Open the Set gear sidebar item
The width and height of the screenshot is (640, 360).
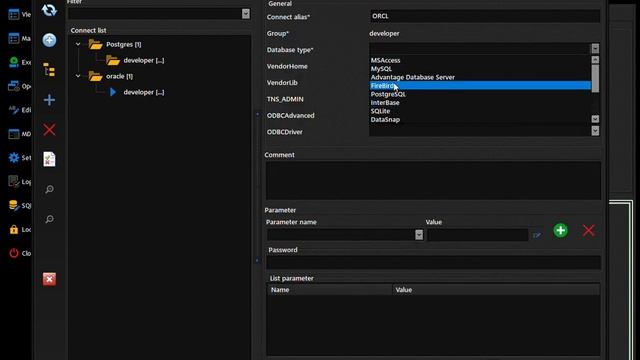pos(19,158)
